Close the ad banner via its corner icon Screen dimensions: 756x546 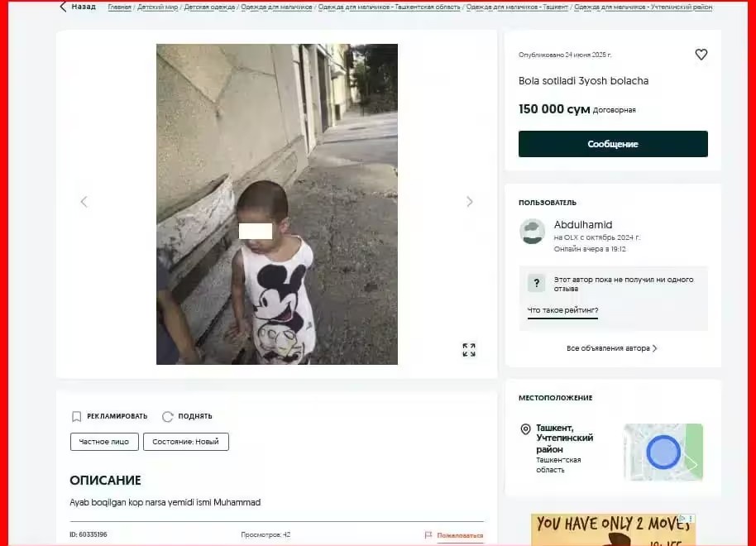click(691, 519)
